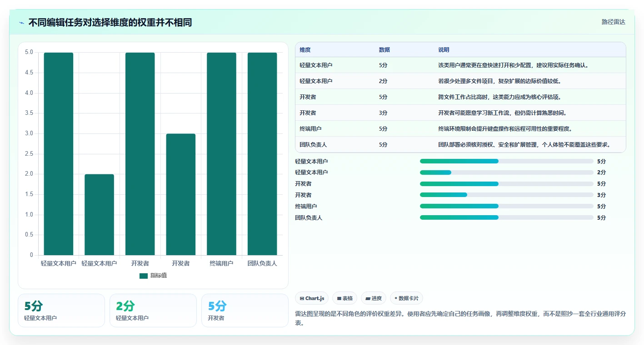
Task: Open the 5分 开发者 stat card
Action: click(245, 310)
